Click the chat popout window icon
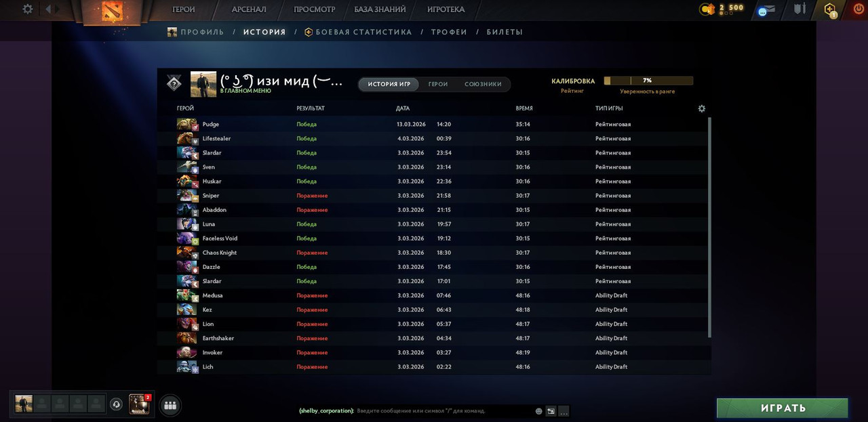Image resolution: width=868 pixels, height=422 pixels. (551, 411)
